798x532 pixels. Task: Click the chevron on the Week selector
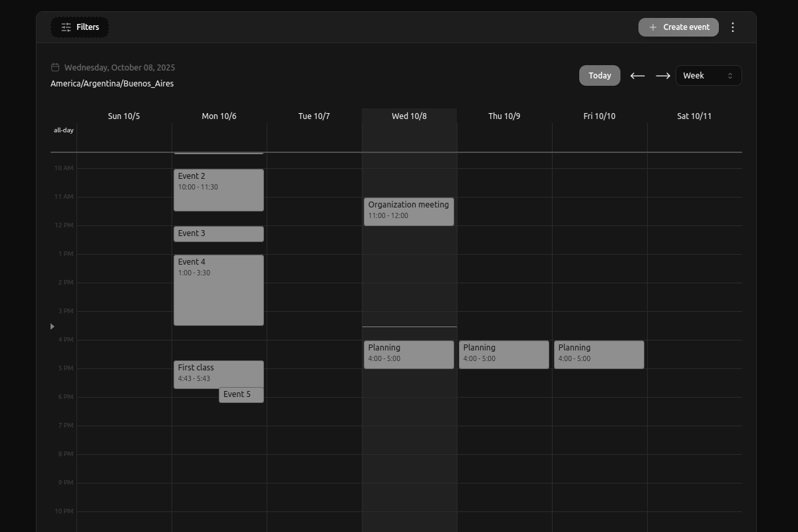click(x=730, y=75)
